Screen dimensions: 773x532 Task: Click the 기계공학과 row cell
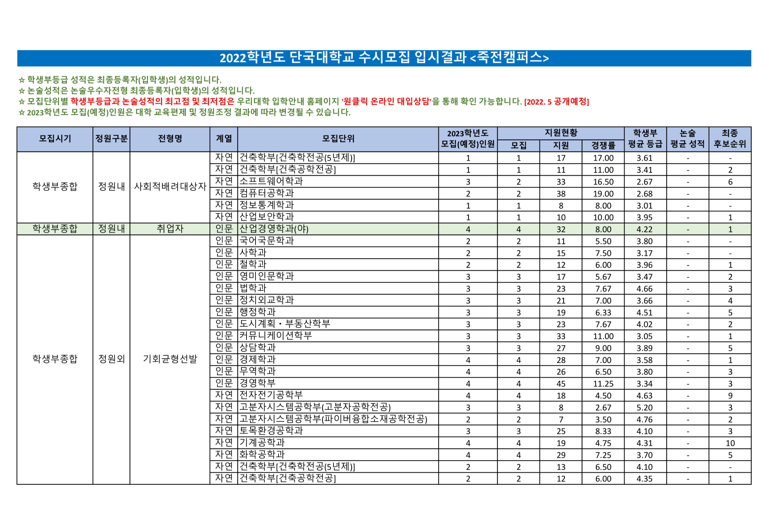[x=262, y=443]
